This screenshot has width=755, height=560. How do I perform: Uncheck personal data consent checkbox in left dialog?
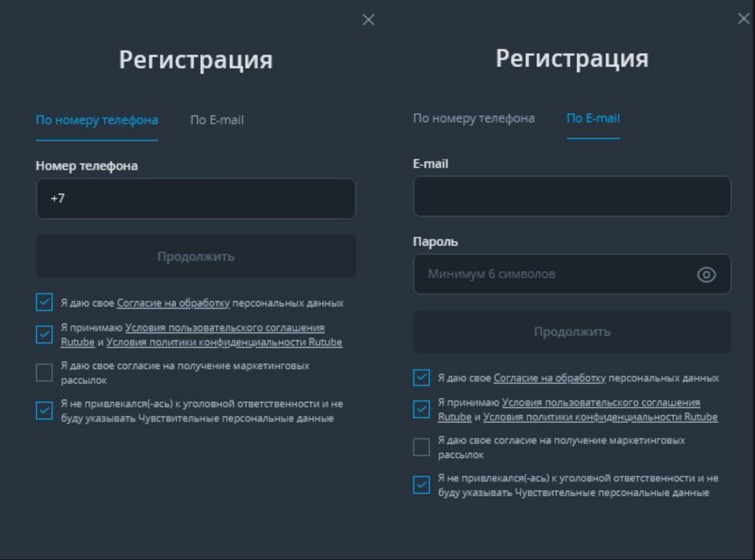coord(44,302)
